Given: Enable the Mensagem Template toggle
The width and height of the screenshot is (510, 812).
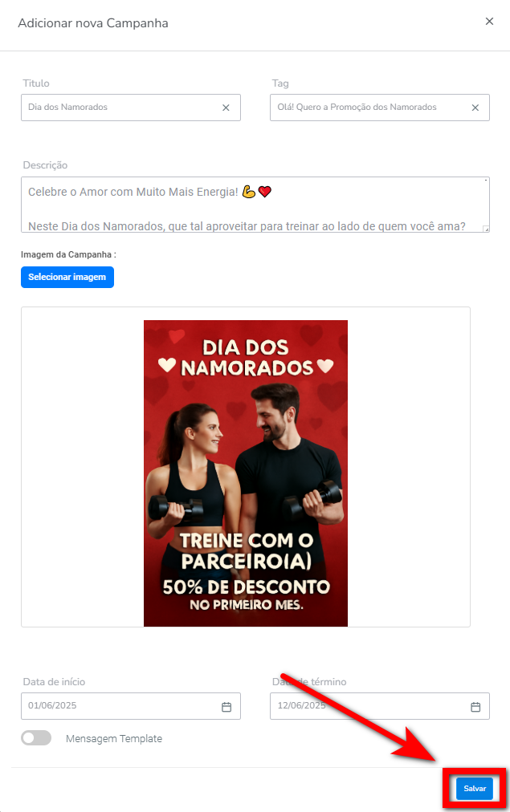Looking at the screenshot, I should pyautogui.click(x=36, y=738).
